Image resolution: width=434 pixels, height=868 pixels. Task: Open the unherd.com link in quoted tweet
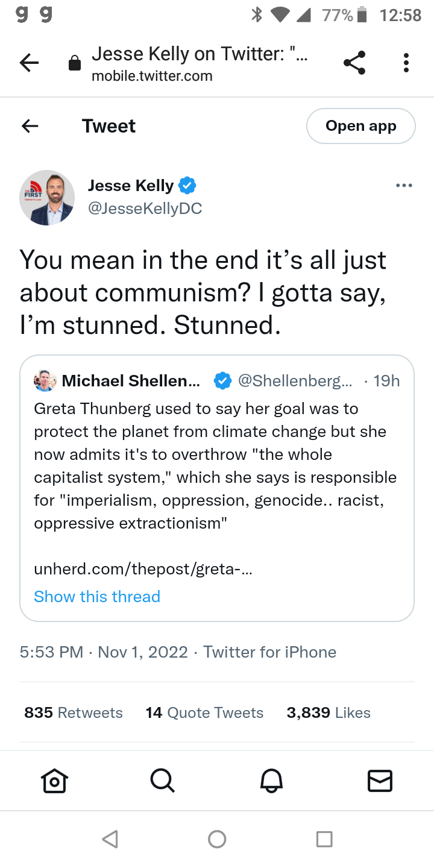click(143, 569)
